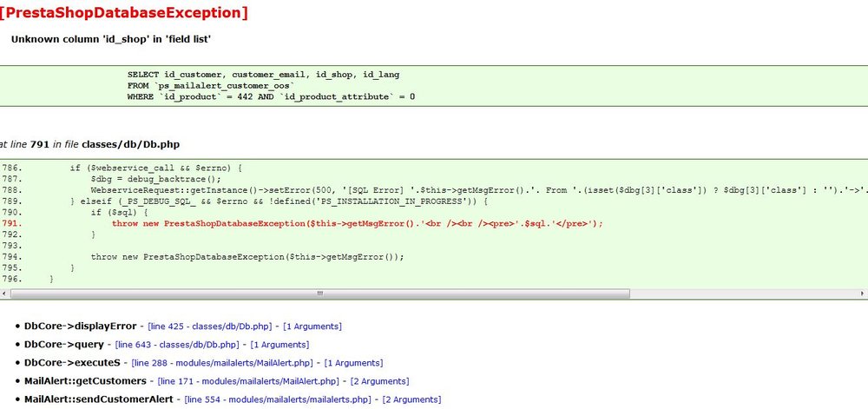Show arguments for DbCore->displayError
This screenshot has width=868, height=409.
312,327
